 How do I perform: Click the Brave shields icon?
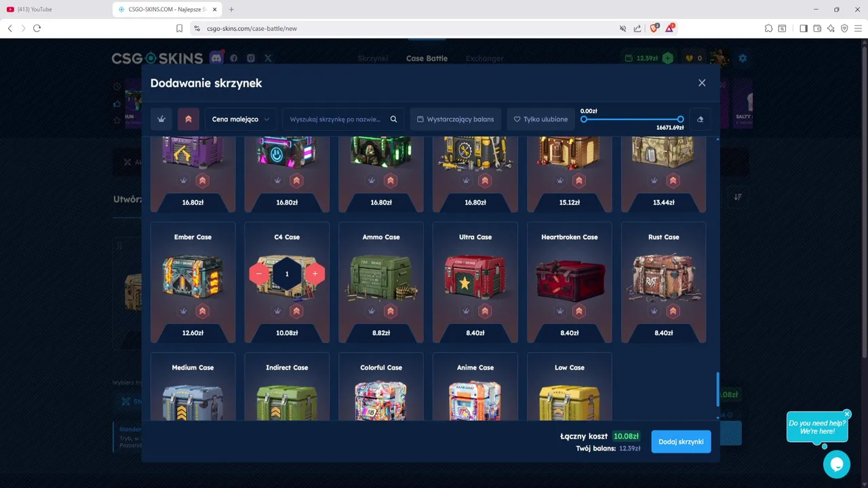coord(654,28)
